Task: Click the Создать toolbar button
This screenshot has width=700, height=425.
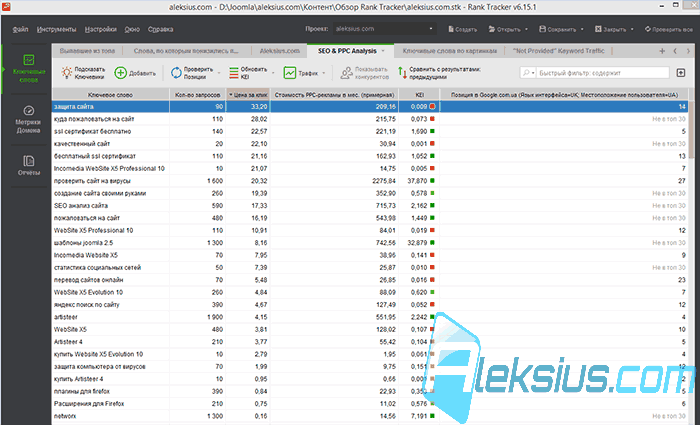Action: (462, 29)
